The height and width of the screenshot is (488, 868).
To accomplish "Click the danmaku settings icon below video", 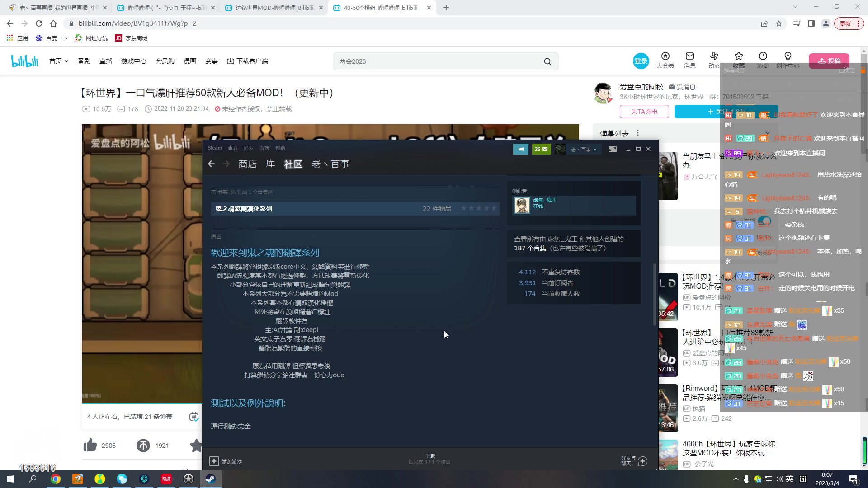I will click(193, 417).
